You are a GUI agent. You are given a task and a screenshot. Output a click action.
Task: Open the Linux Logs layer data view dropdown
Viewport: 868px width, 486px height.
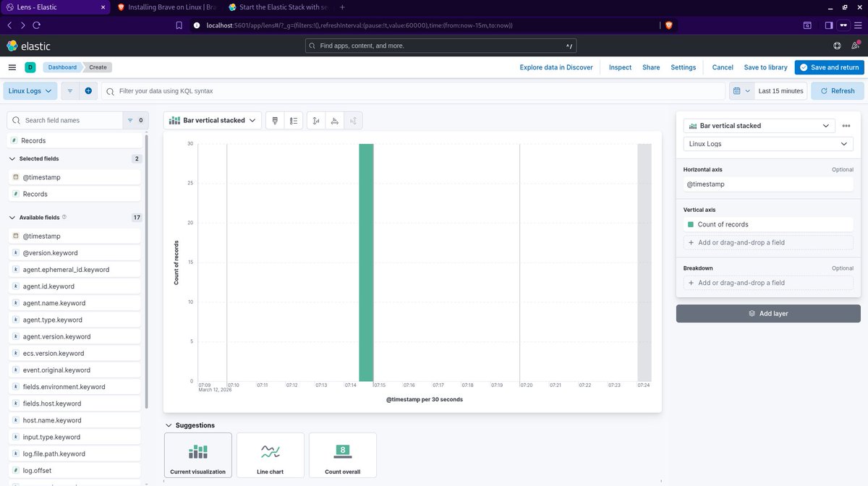click(768, 144)
